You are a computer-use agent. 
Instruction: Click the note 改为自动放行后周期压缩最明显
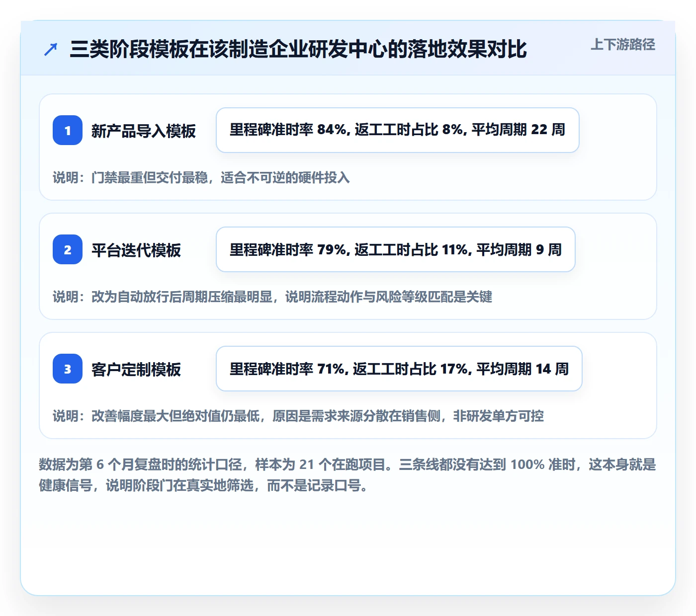pos(272,297)
